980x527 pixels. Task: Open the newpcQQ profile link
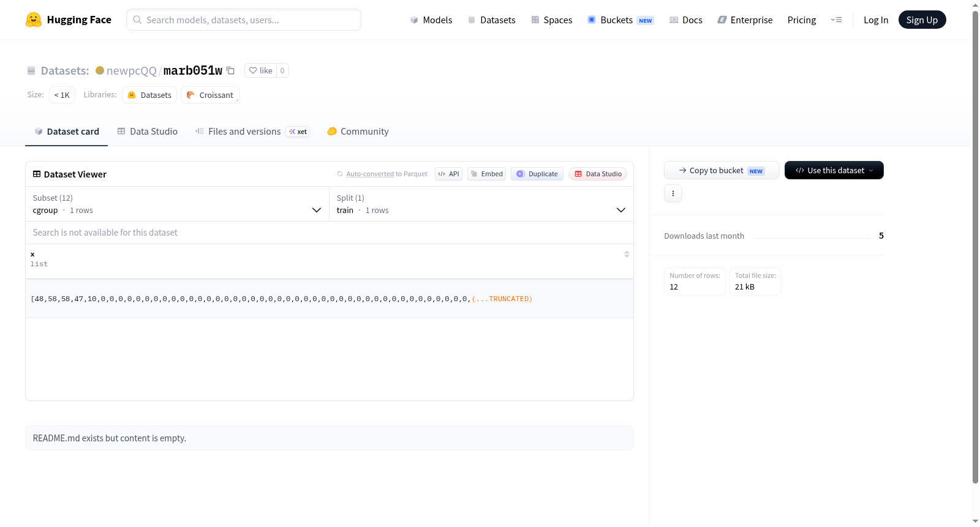[x=132, y=70]
